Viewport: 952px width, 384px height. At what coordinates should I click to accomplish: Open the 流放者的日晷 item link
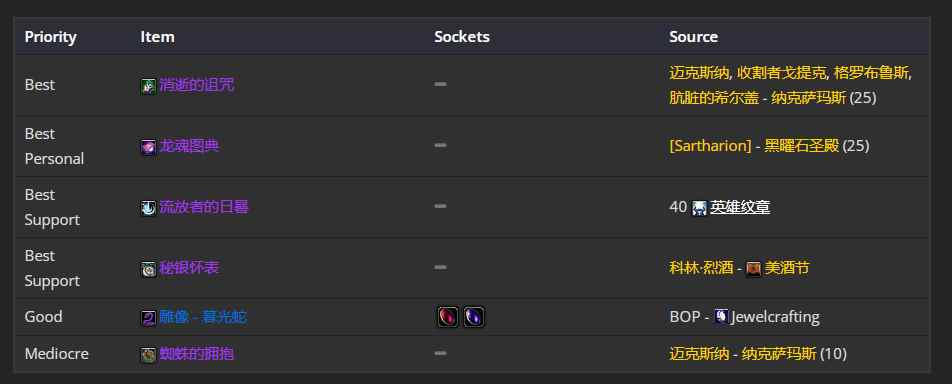[x=204, y=207]
